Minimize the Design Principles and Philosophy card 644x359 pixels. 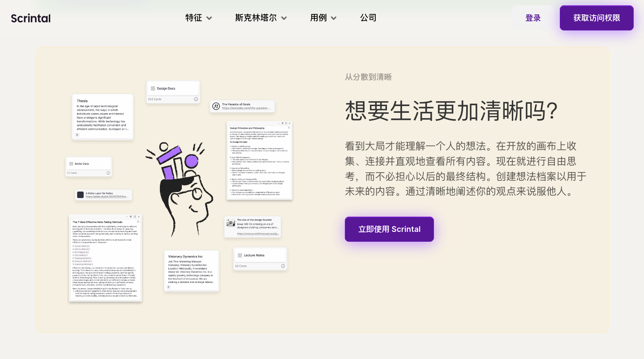click(279, 123)
